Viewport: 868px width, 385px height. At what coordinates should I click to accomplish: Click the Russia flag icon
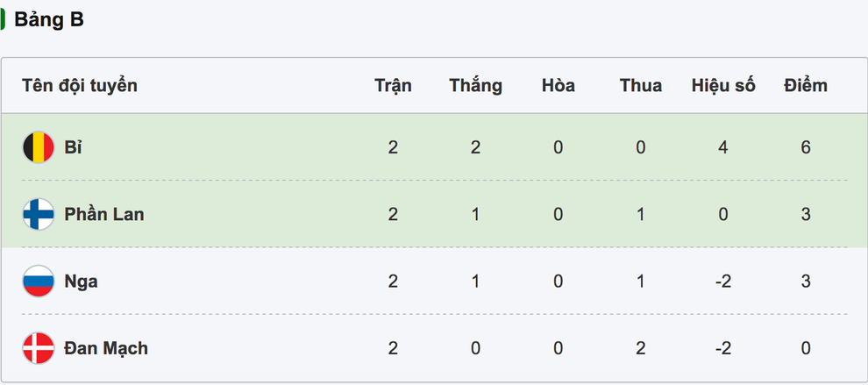click(39, 282)
